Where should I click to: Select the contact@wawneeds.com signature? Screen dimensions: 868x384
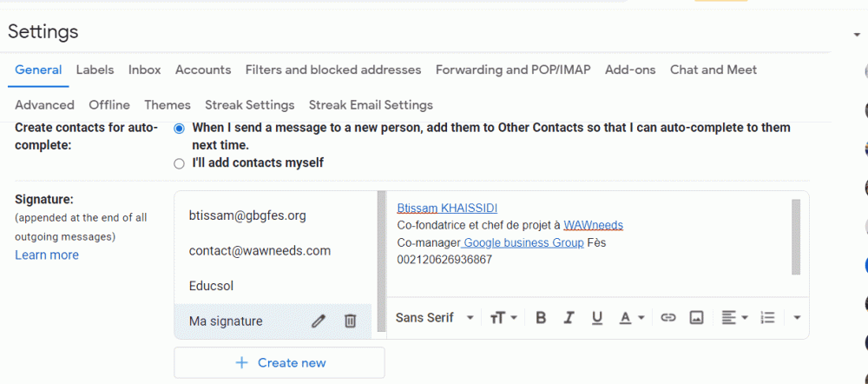(260, 250)
